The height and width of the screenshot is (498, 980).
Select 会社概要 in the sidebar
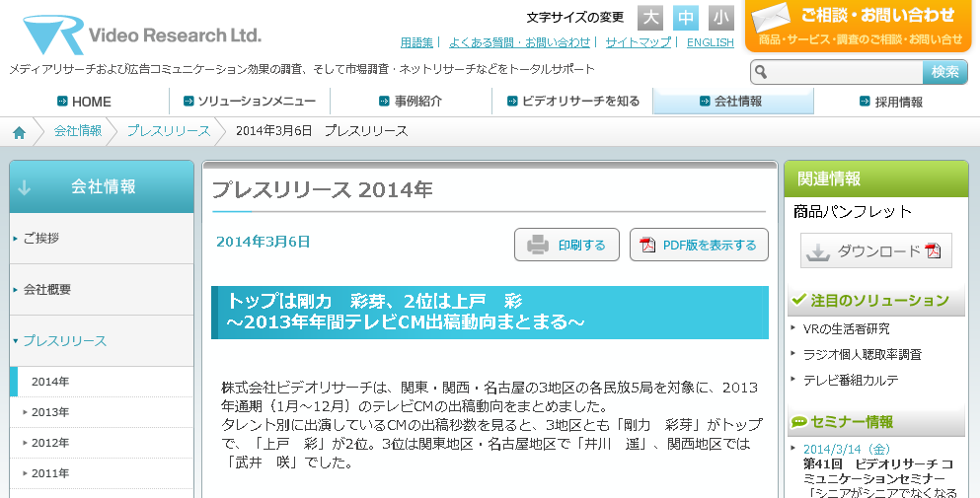pyautogui.click(x=47, y=289)
